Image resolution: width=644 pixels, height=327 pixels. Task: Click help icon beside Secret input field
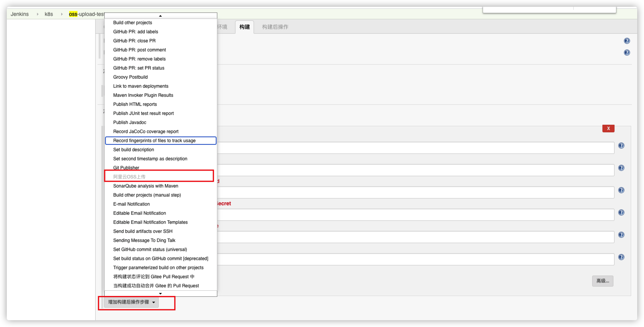click(x=621, y=212)
